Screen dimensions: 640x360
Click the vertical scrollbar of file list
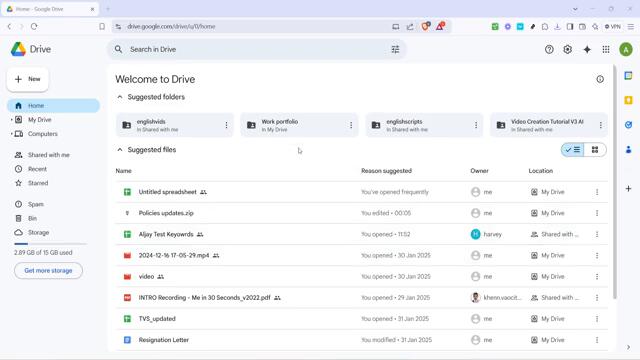tap(615, 182)
